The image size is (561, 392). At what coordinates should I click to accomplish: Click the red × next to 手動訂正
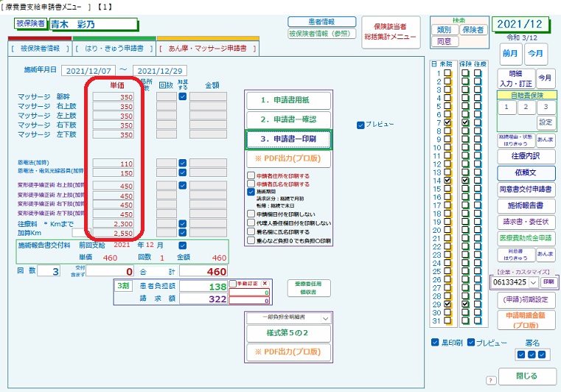click(x=265, y=284)
